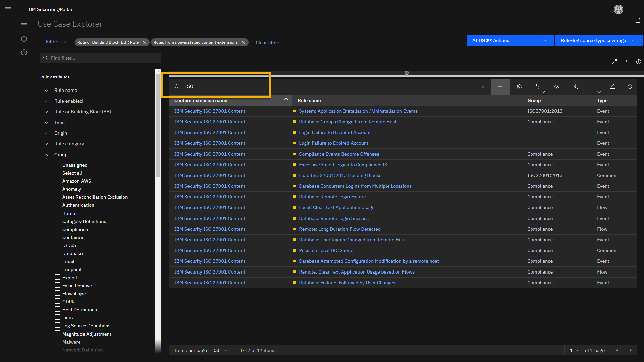644x362 pixels.
Task: Enable the GDPR group checkbox
Action: click(57, 301)
